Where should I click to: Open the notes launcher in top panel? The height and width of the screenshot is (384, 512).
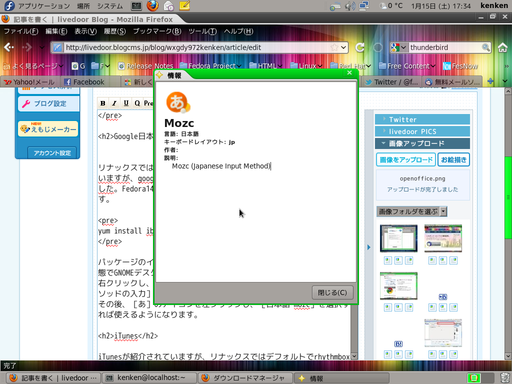[185, 6]
